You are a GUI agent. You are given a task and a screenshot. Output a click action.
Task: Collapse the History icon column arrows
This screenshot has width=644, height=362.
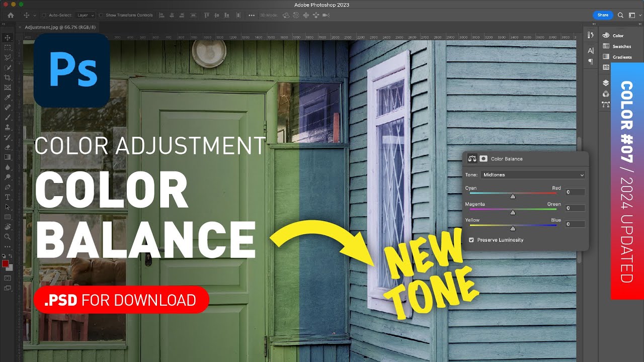coord(594,24)
